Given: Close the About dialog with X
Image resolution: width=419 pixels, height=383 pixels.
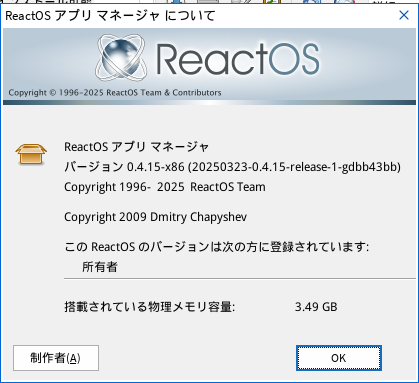Looking at the screenshot, I should pyautogui.click(x=404, y=15).
